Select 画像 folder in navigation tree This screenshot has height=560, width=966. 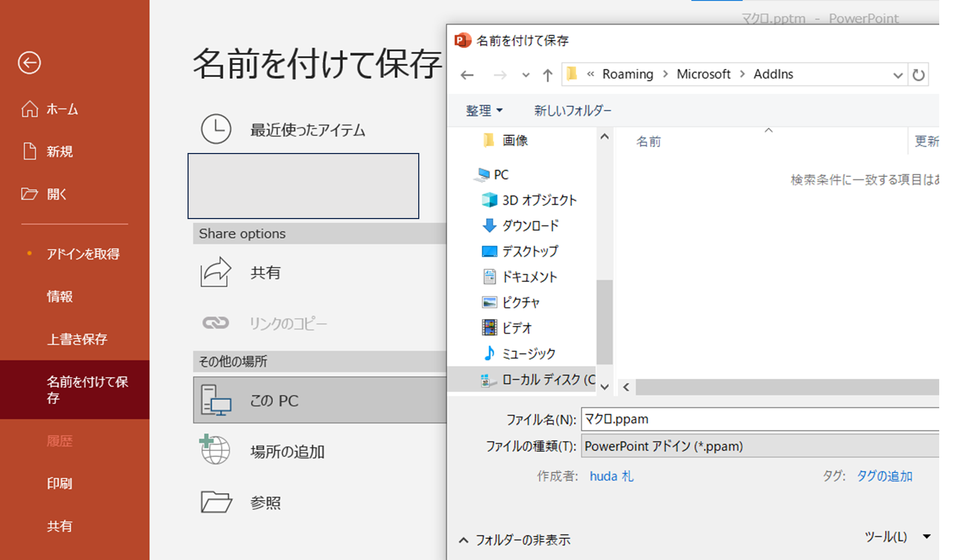[515, 141]
